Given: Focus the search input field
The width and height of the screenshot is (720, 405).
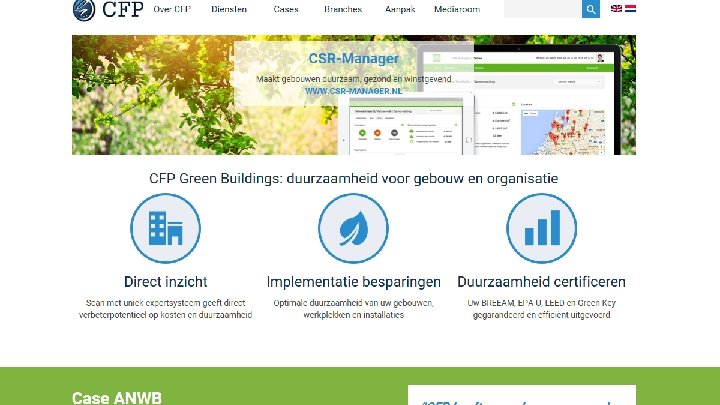Looking at the screenshot, I should [543, 9].
